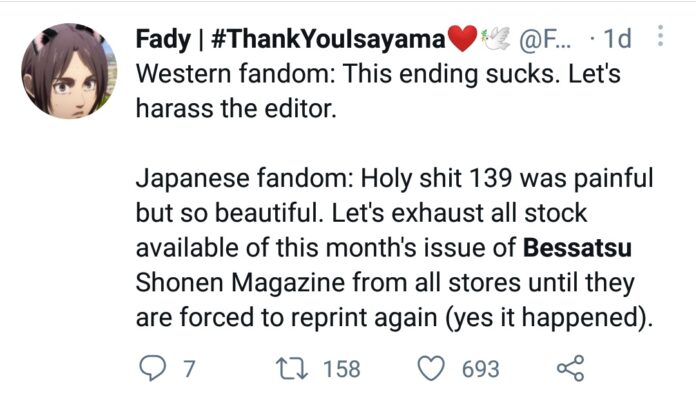The image size is (696, 399).
Task: Select the 'Western fandom' paragraph text
Action: tap(378, 91)
